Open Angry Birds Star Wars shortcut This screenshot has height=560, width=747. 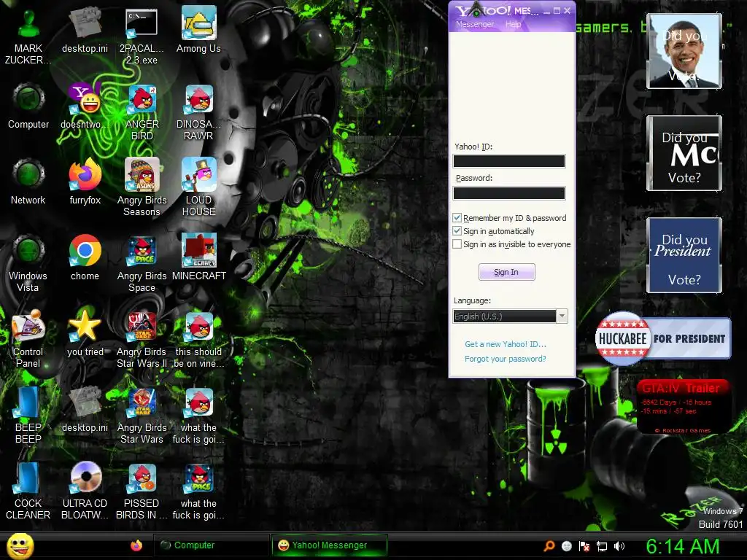142,414
